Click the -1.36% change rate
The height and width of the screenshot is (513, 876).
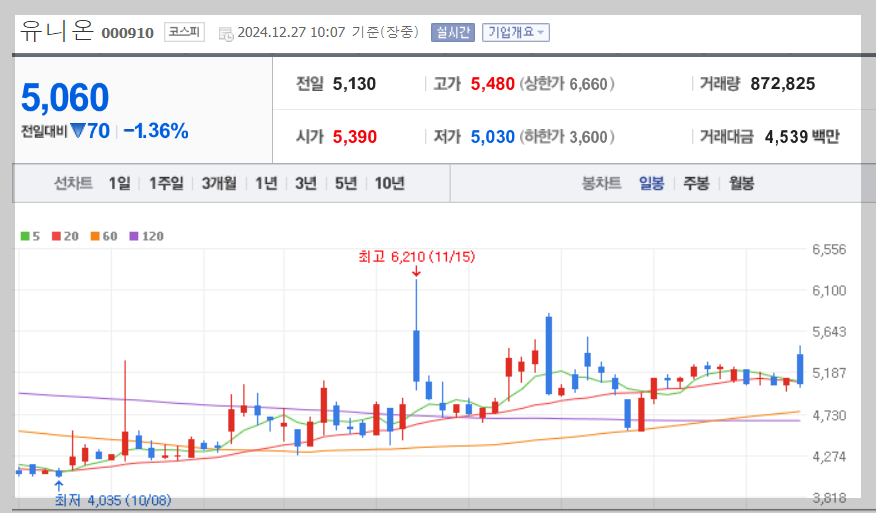point(156,131)
